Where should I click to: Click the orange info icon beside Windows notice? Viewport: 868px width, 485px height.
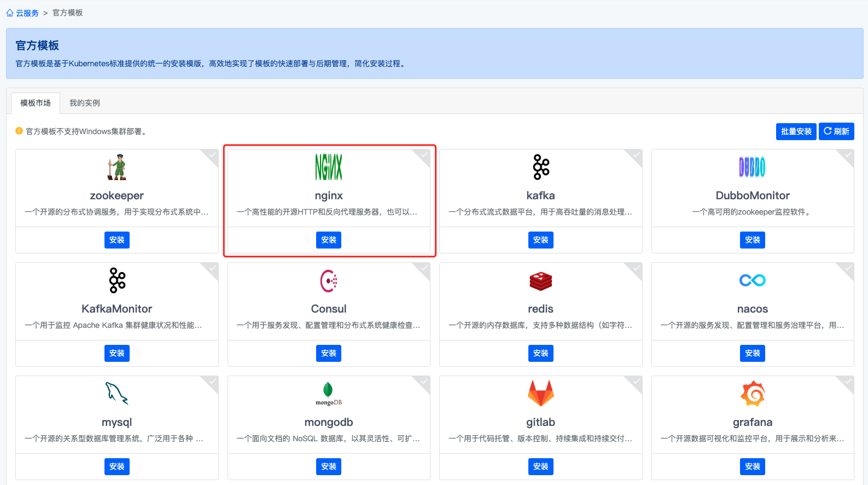tap(19, 131)
